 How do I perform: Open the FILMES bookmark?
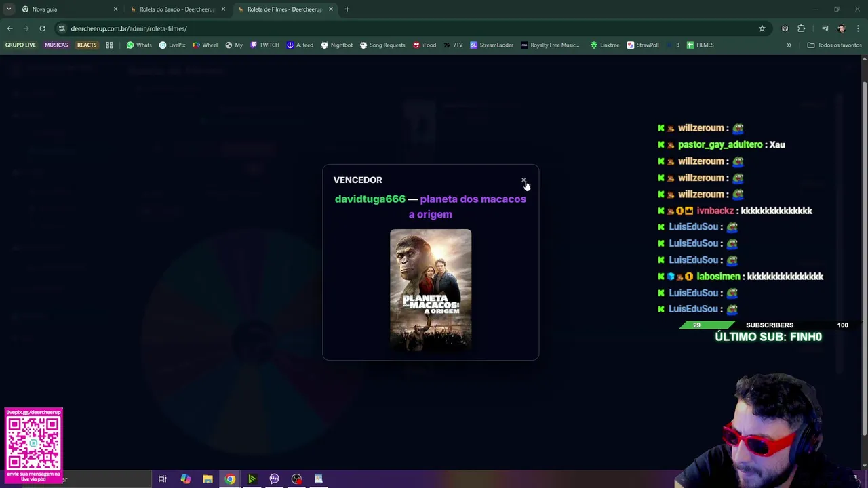[x=700, y=45]
